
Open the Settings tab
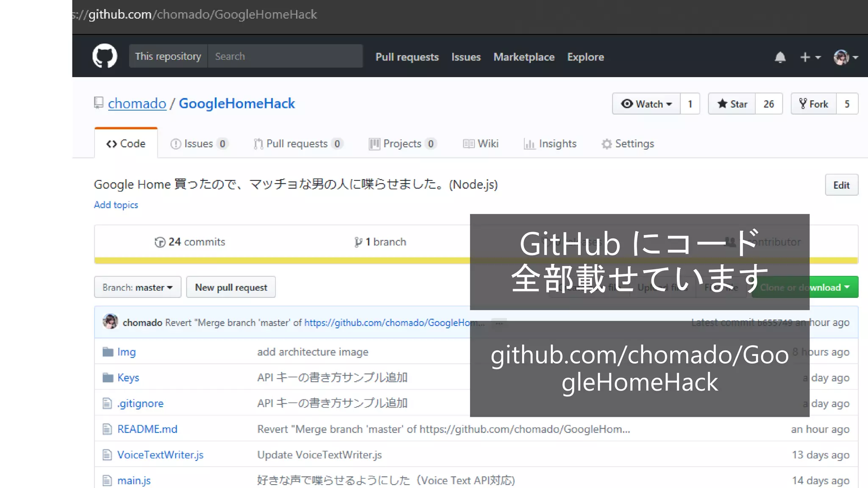tap(628, 144)
